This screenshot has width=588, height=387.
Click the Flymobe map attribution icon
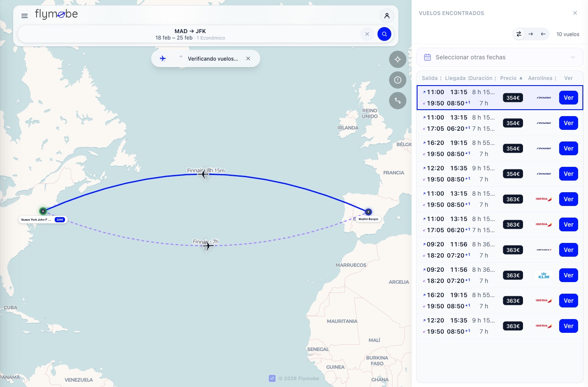(272, 378)
